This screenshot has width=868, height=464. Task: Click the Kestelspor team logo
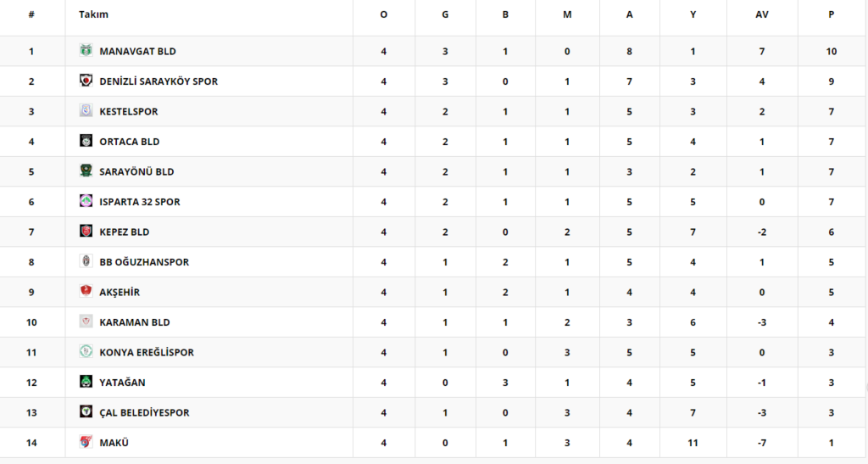pyautogui.click(x=86, y=110)
